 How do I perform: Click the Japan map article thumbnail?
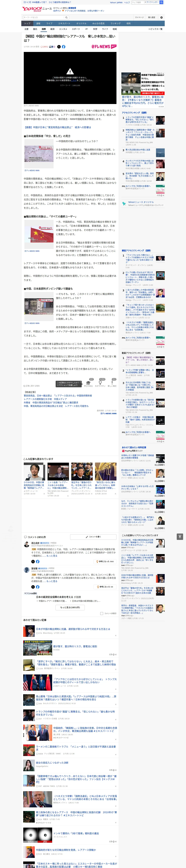point(39,154)
